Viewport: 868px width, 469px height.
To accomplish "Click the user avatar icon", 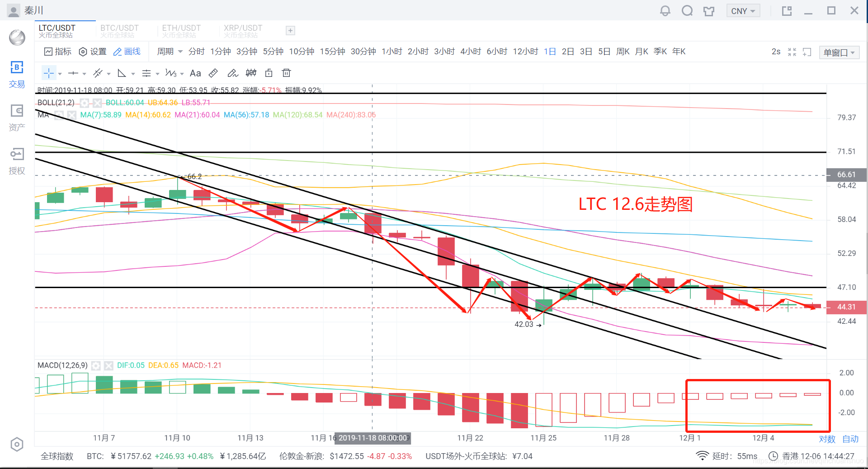I will tap(14, 10).
